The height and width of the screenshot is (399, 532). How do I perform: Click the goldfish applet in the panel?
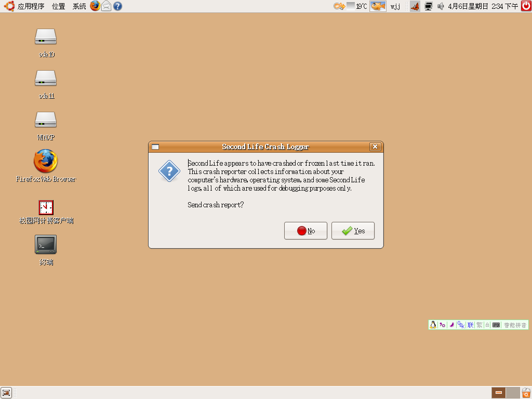click(378, 6)
